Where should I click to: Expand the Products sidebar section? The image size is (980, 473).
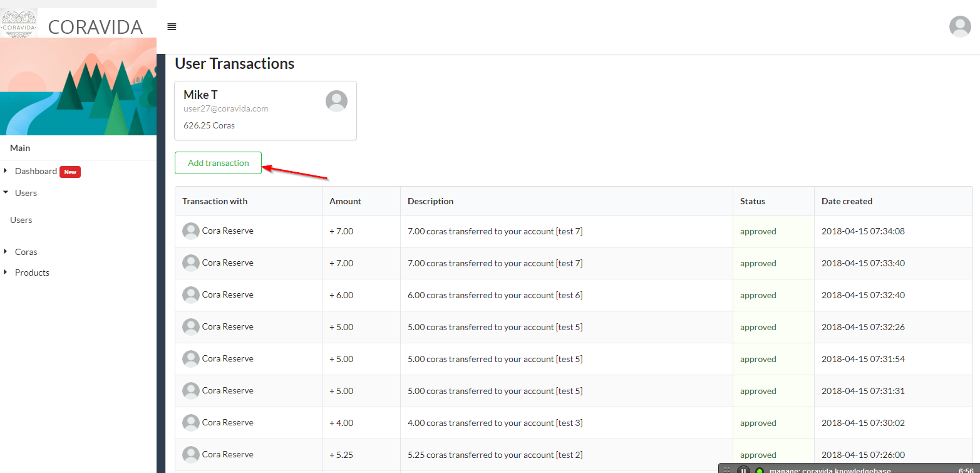click(x=6, y=273)
